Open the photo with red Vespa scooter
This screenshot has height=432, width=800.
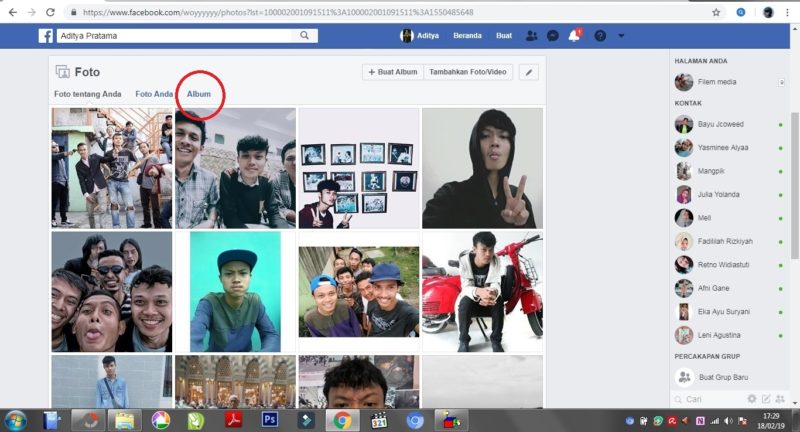(x=483, y=292)
